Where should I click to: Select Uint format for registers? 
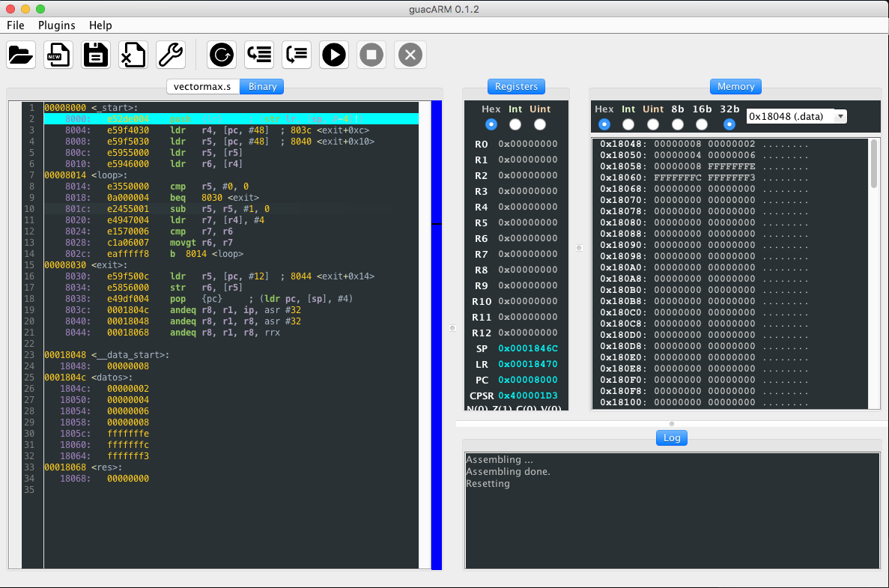[x=540, y=124]
